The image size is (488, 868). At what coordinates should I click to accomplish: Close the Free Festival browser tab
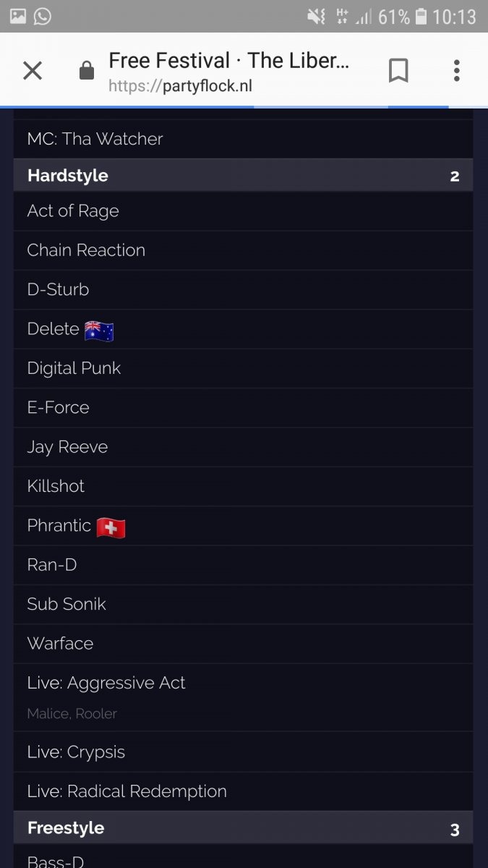pos(33,70)
